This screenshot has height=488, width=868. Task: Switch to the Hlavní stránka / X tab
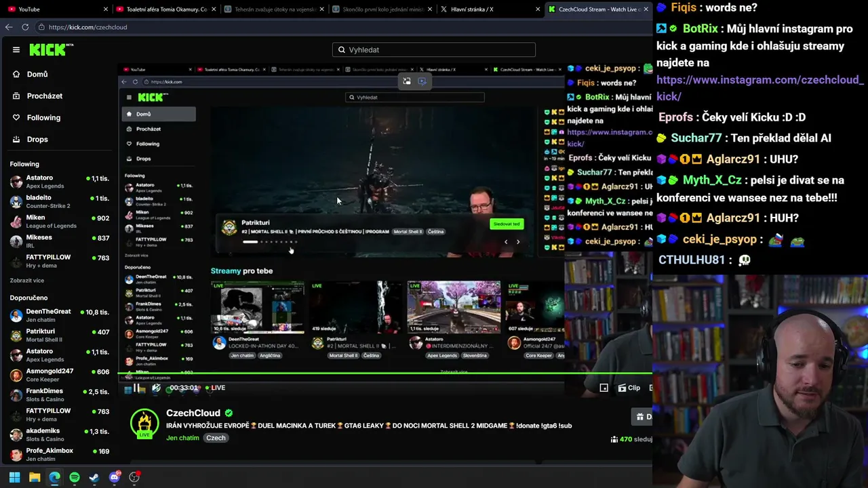(x=488, y=9)
